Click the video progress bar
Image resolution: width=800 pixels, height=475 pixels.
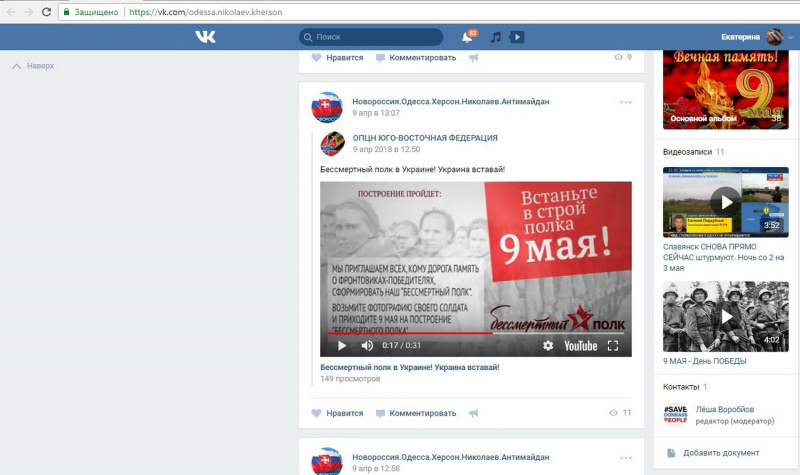tap(475, 333)
